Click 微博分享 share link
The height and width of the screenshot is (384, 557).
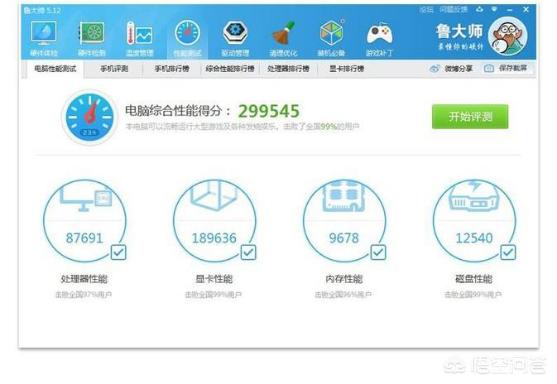point(458,69)
